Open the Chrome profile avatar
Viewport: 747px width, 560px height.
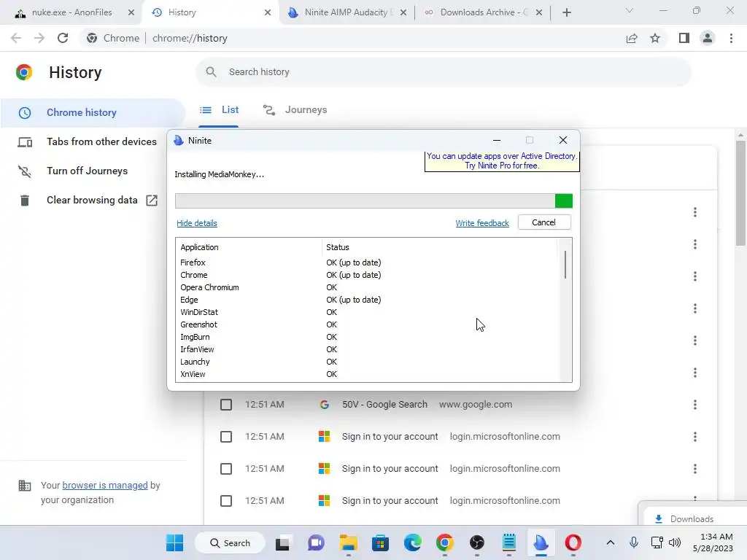tap(708, 38)
